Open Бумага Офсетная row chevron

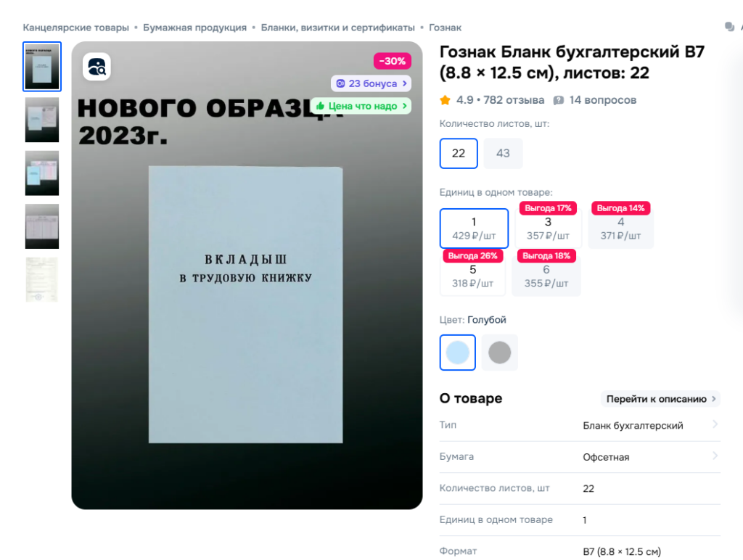pos(715,456)
